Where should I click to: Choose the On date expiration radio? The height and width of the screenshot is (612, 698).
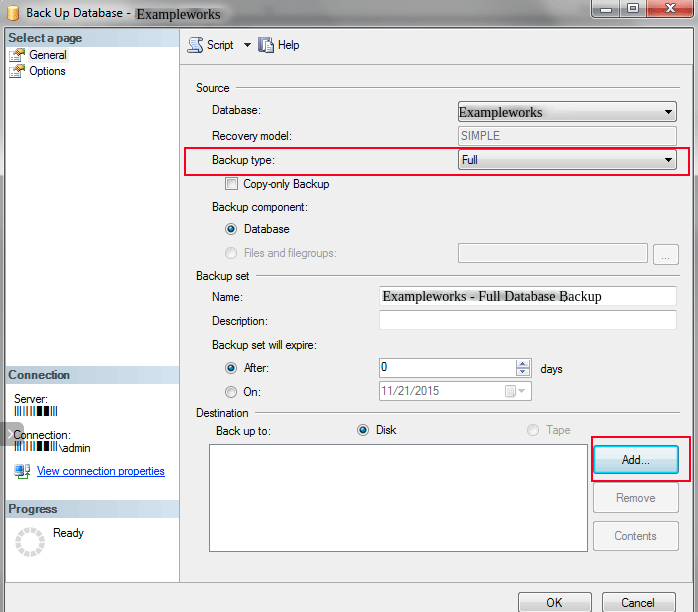[231, 392]
